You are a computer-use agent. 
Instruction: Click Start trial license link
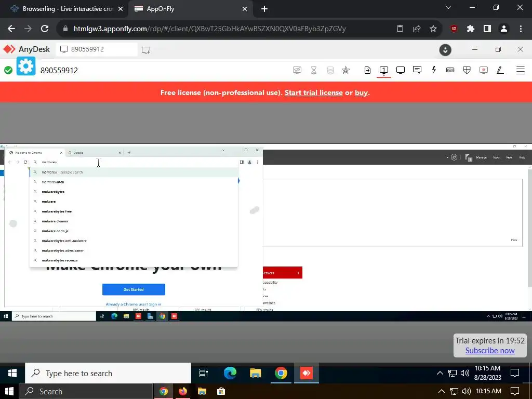313,92
